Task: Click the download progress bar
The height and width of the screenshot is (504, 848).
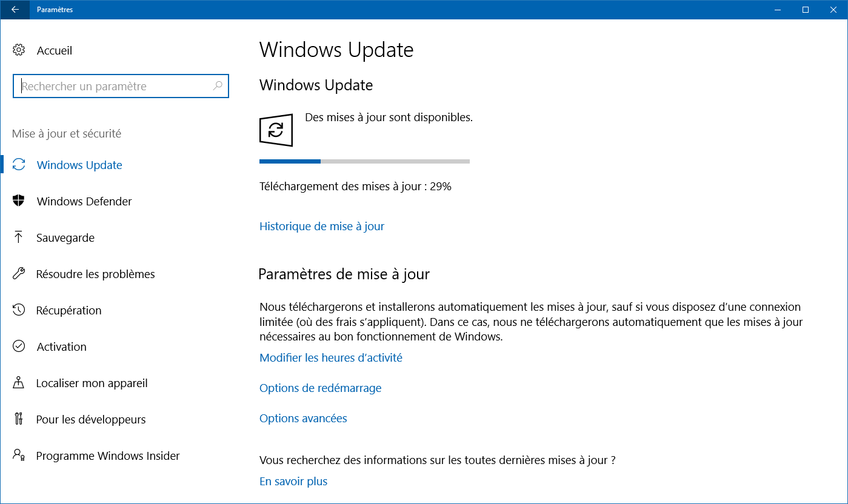Action: (364, 161)
